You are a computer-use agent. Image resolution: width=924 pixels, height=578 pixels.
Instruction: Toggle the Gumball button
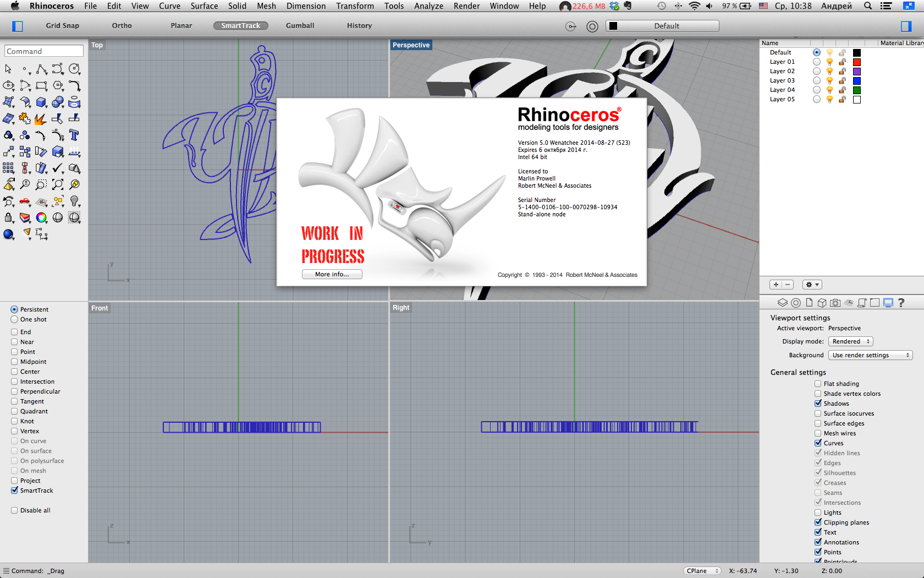[x=300, y=26]
